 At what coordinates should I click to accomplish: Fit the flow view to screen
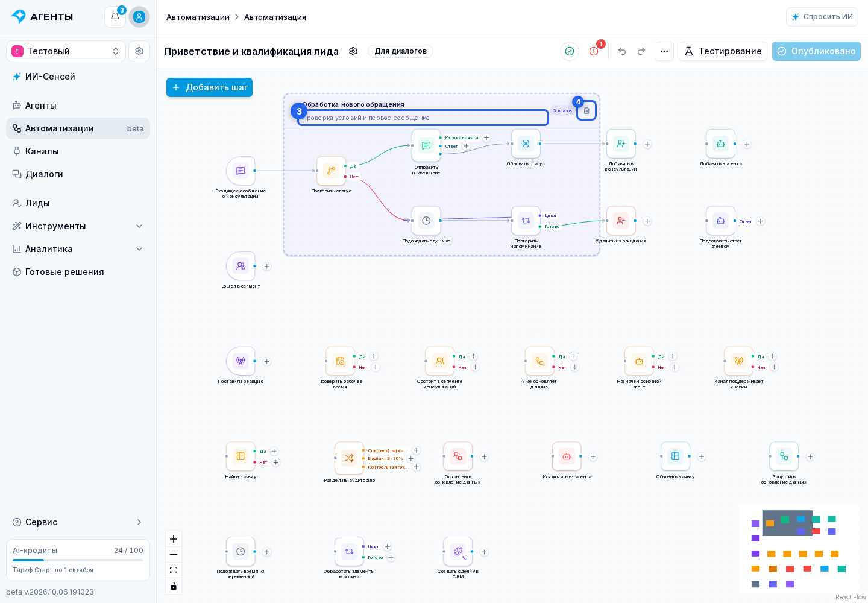click(174, 570)
